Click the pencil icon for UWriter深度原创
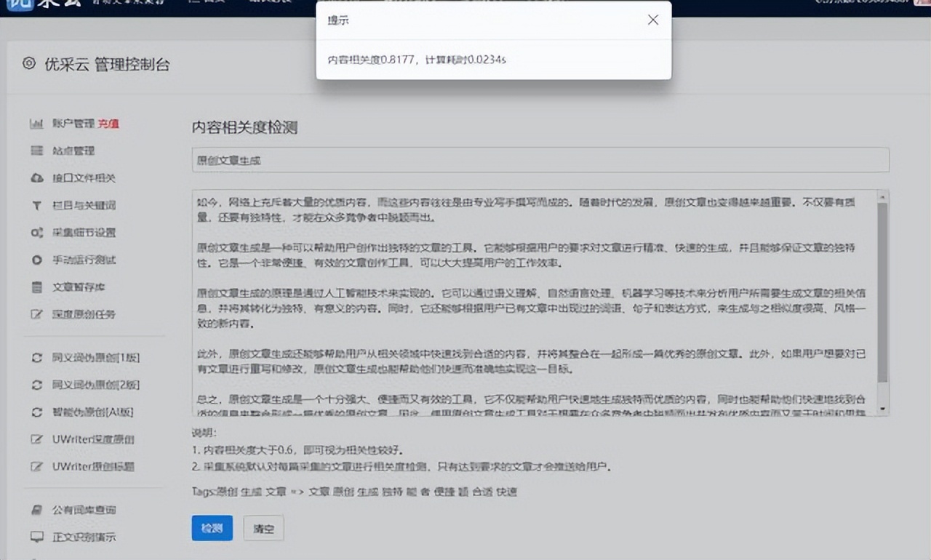Viewport: 931px width, 560px height. (36, 439)
